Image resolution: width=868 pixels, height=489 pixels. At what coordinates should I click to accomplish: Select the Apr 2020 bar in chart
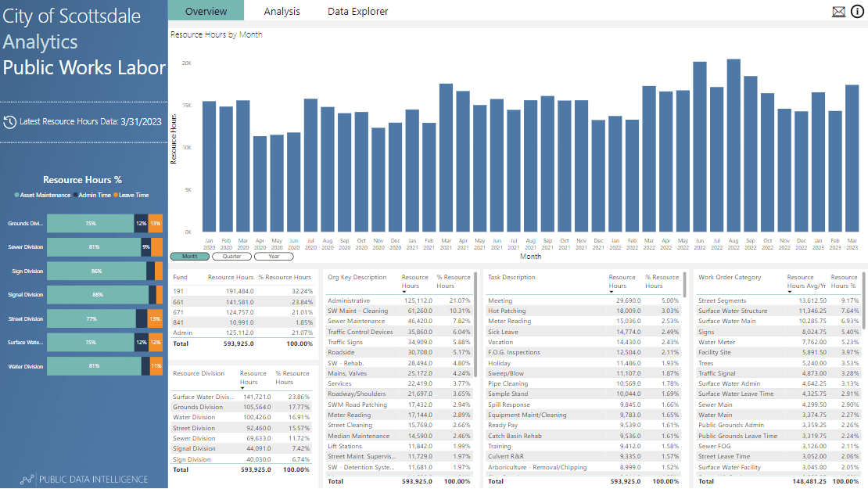260,184
